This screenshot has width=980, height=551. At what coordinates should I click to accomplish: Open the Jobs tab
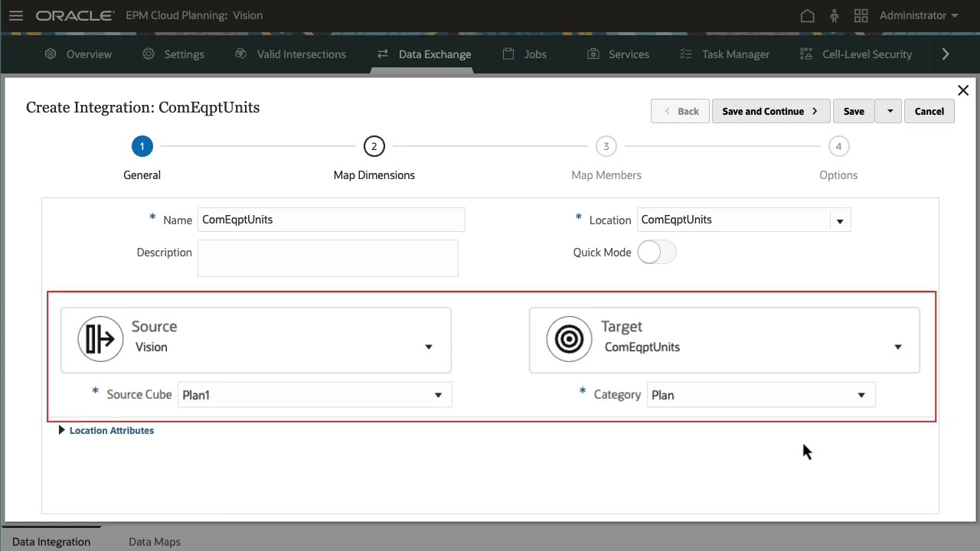coord(535,54)
